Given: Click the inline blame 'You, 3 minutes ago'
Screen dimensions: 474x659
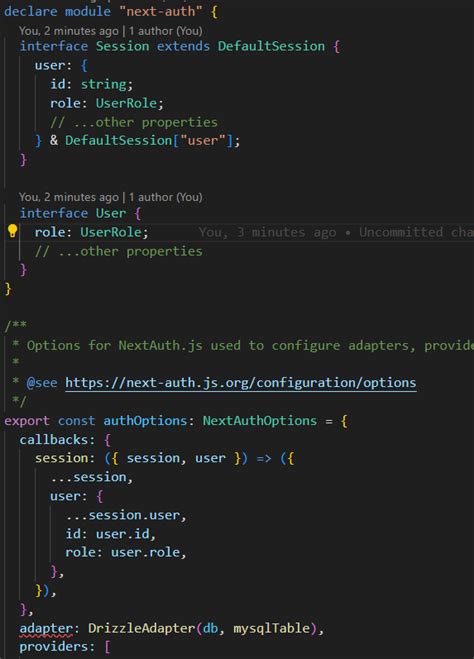Looking at the screenshot, I should pyautogui.click(x=267, y=232).
